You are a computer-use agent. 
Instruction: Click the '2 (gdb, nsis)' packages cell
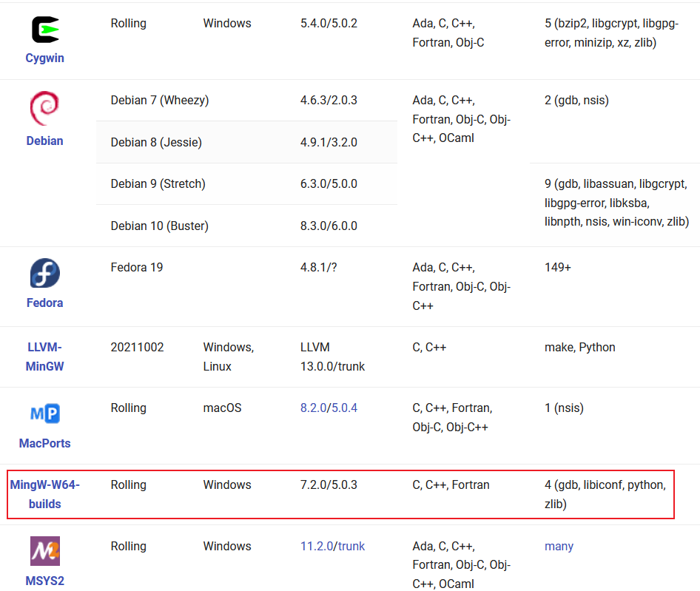pos(576,100)
